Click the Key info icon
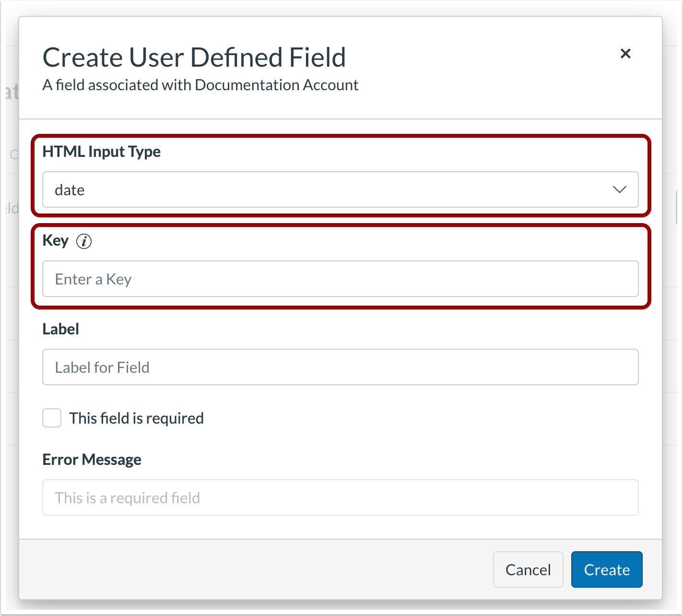This screenshot has height=616, width=683. pos(84,241)
